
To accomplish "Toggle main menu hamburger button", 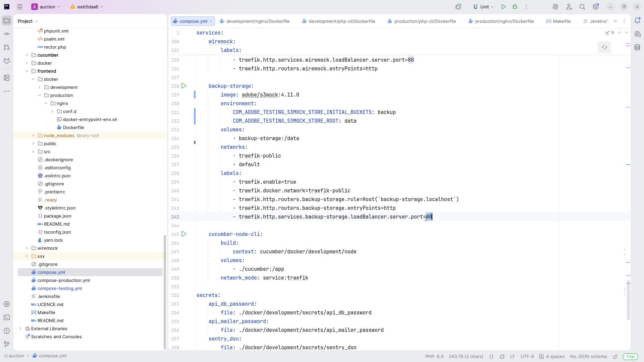I will [x=20, y=7].
